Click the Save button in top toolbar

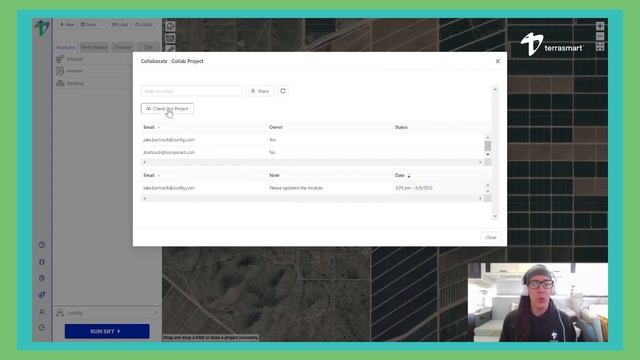[x=88, y=24]
